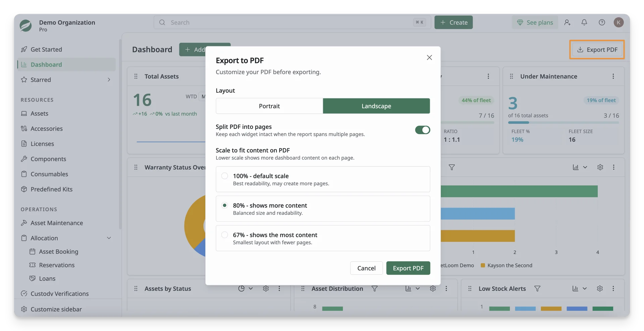Open Licenses in sidebar
644x331 pixels.
(x=66, y=144)
